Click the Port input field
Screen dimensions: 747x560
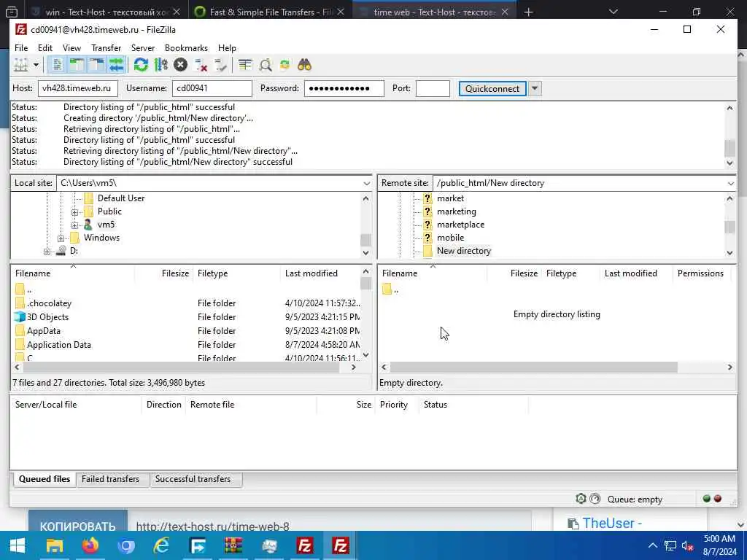pyautogui.click(x=433, y=88)
